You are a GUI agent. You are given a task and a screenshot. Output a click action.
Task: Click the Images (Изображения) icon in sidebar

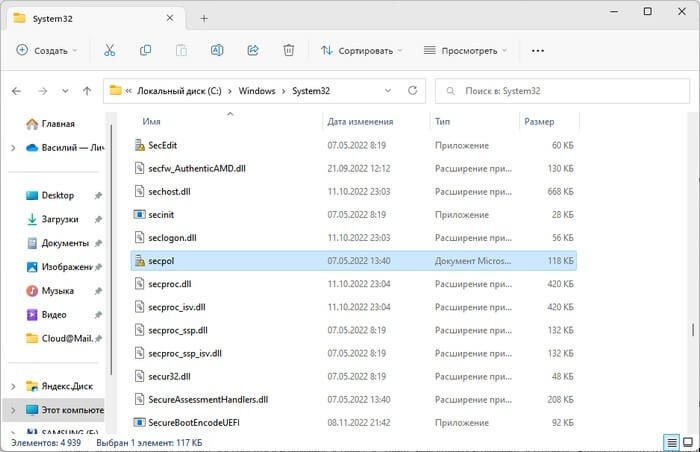(32, 267)
